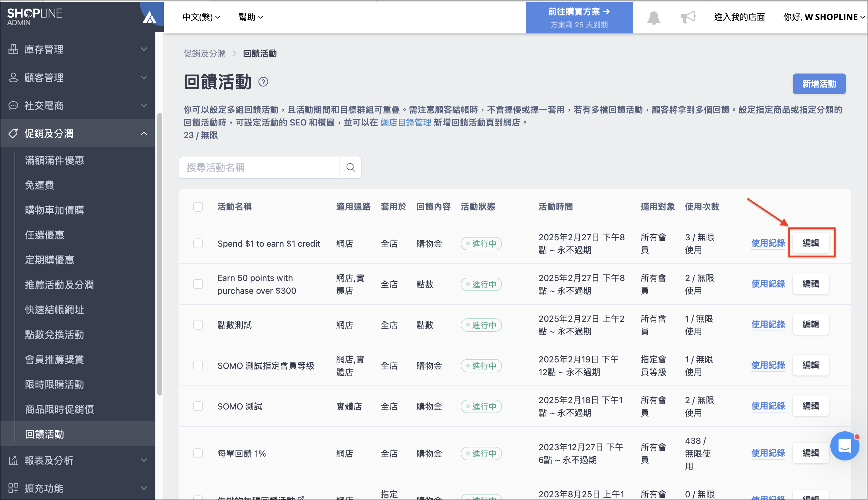Click the 顧客管理 person icon
The height and width of the screenshot is (500, 868).
click(13, 77)
